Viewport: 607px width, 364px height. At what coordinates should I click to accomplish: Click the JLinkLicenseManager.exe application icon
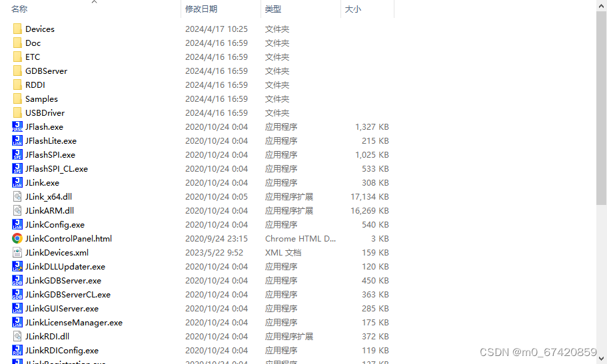point(17,322)
